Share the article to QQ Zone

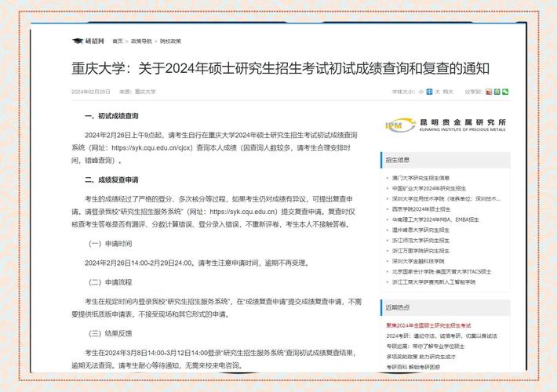coord(497,92)
